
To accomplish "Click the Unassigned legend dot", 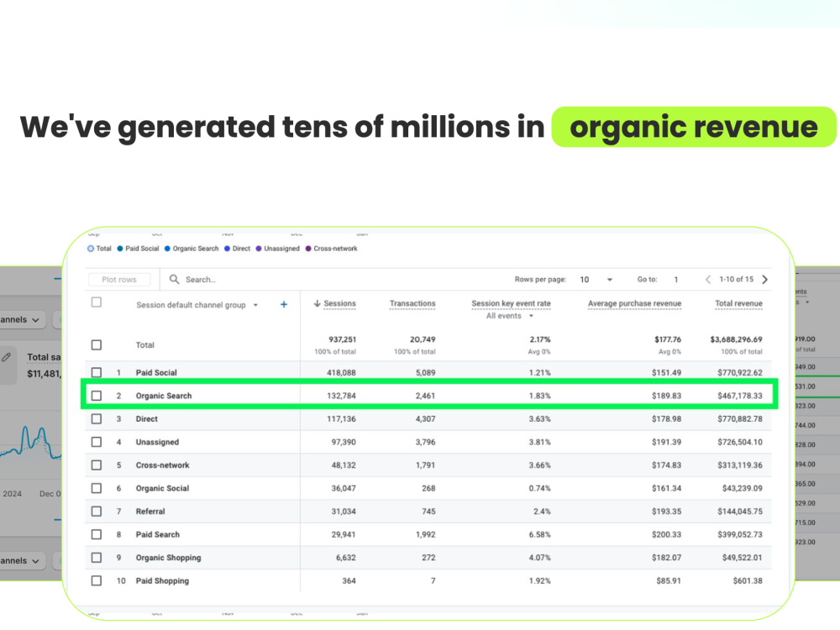I will (259, 249).
